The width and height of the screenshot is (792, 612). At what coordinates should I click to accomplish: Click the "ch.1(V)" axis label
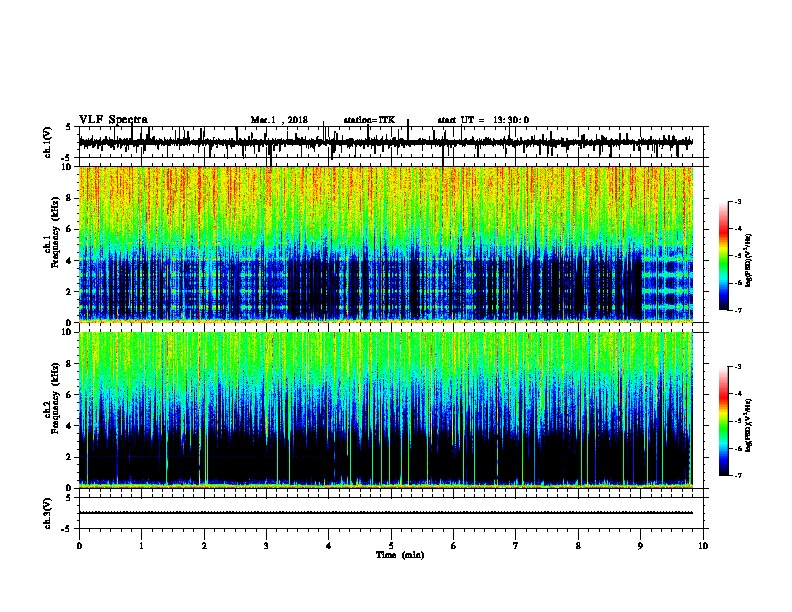click(48, 142)
